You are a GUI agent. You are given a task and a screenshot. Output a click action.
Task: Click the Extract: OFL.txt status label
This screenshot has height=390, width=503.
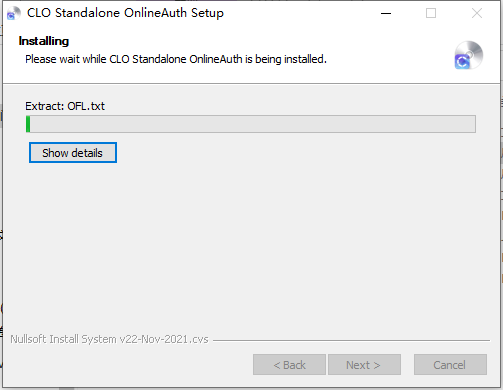click(65, 106)
